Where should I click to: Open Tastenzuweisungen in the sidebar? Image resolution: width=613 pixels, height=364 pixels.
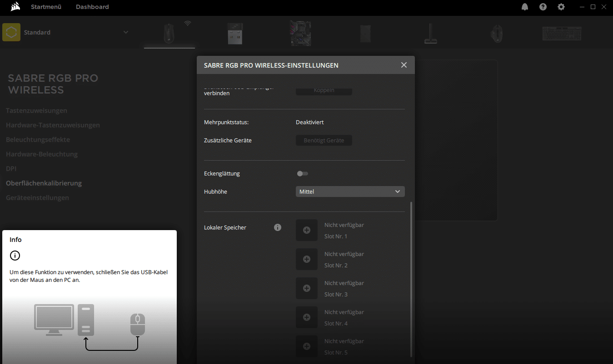pyautogui.click(x=36, y=111)
